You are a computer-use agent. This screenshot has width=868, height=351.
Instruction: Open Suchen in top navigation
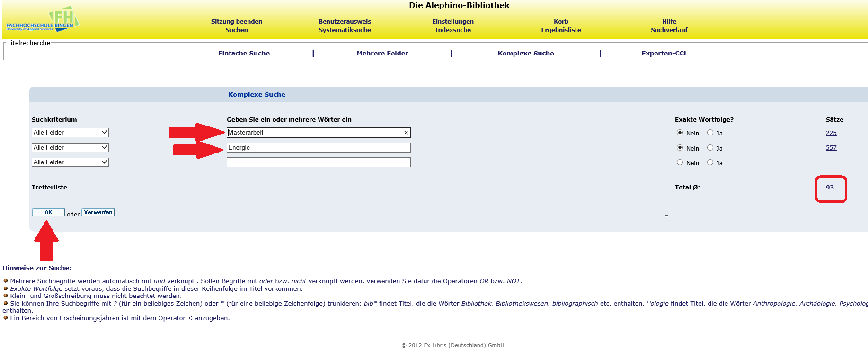pyautogui.click(x=237, y=30)
